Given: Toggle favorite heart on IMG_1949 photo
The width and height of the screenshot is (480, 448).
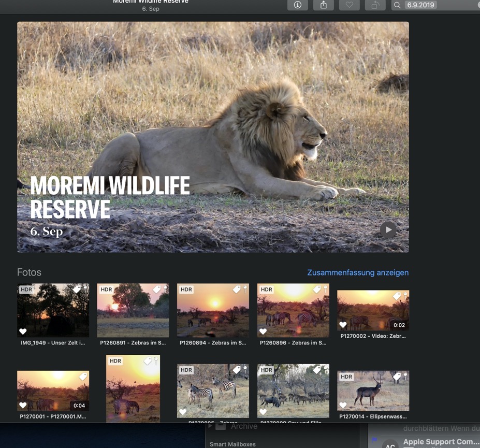Looking at the screenshot, I should 23,331.
